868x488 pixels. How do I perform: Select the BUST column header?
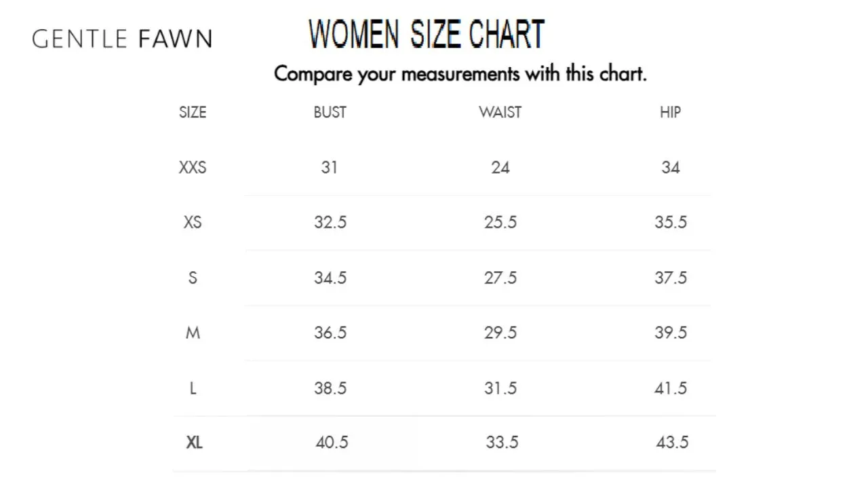pyautogui.click(x=330, y=113)
